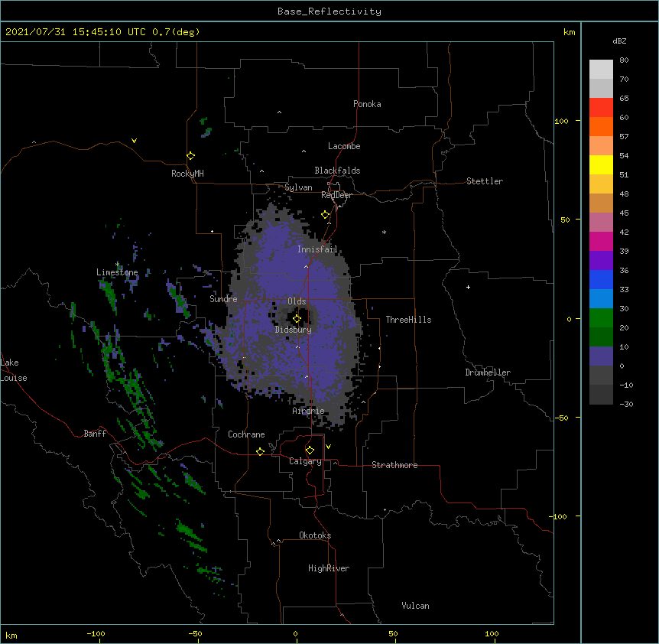Click the dBZ legend heading
Image resolution: width=659 pixels, height=644 pixels.
pyautogui.click(x=619, y=41)
